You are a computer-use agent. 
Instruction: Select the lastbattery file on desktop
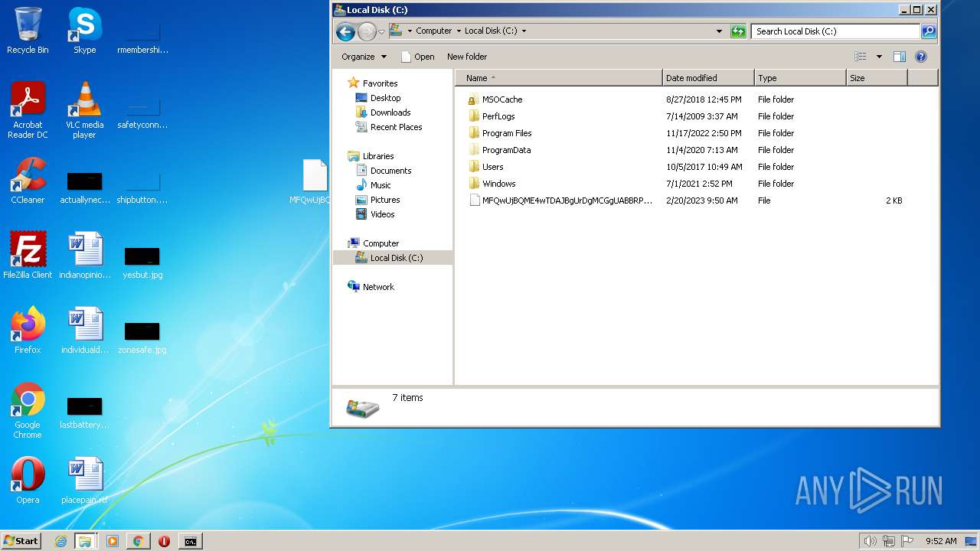coord(84,412)
